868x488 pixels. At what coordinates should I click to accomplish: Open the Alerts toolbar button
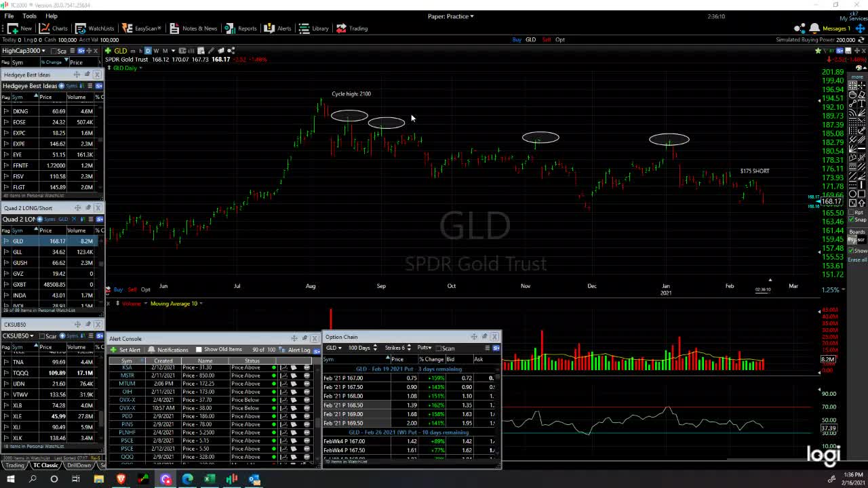pos(277,28)
